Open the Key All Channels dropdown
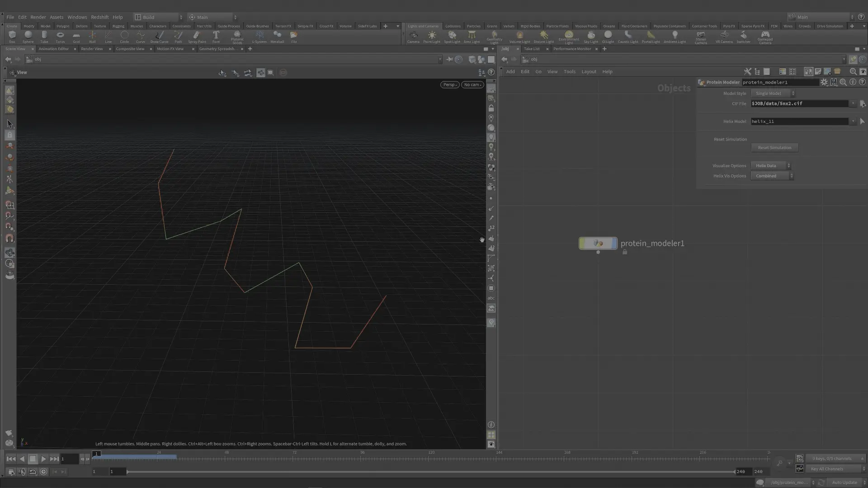Screen dimensions: 868x488 [836, 469]
